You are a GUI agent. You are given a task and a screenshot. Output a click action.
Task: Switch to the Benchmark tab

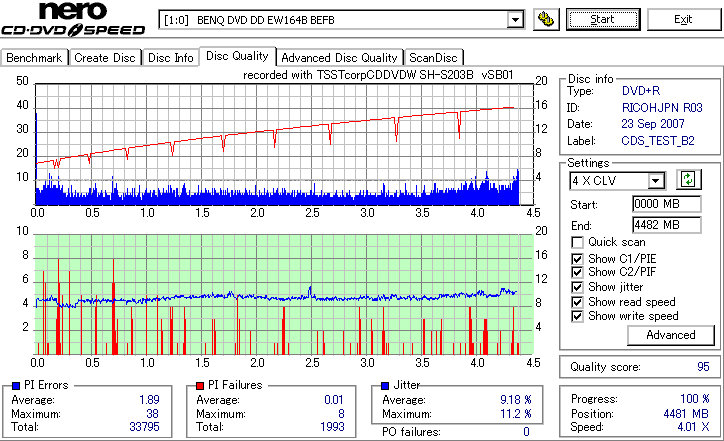tap(34, 58)
